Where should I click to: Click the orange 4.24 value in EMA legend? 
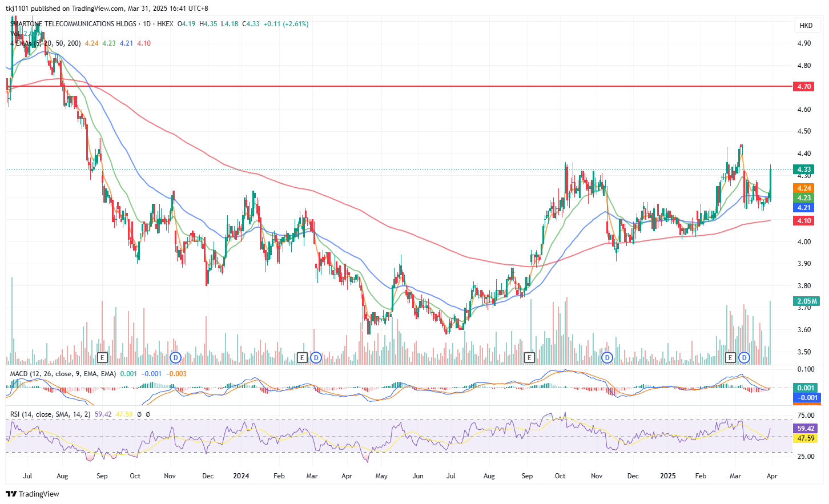(x=91, y=43)
